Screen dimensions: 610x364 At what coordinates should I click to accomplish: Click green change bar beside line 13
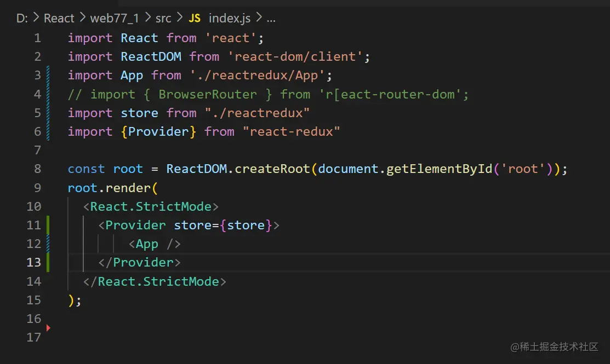[x=48, y=262]
